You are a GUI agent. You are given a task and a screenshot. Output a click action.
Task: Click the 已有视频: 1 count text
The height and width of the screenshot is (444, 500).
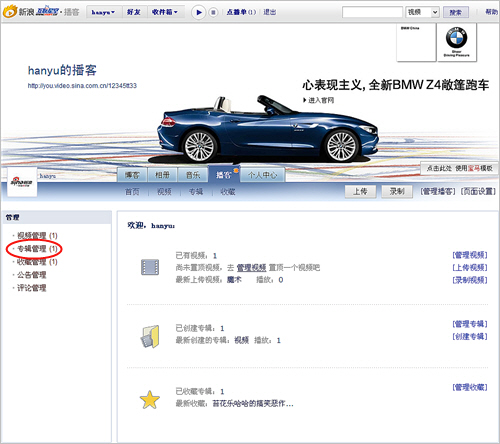click(196, 256)
